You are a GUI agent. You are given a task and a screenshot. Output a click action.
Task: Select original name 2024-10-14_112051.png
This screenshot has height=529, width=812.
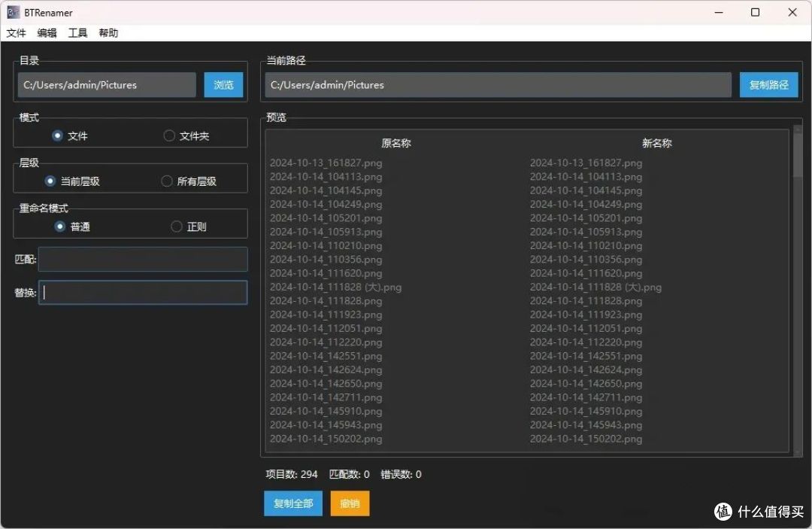point(326,329)
